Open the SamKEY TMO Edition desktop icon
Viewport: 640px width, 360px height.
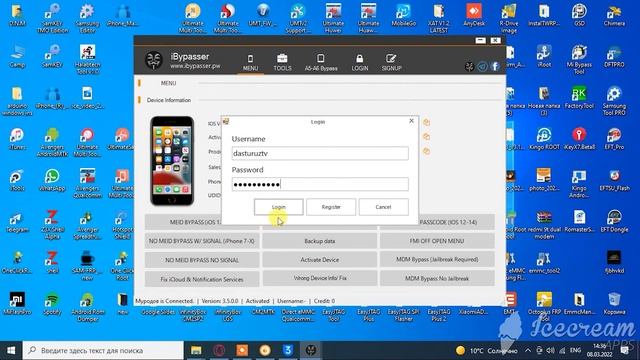tap(52, 19)
